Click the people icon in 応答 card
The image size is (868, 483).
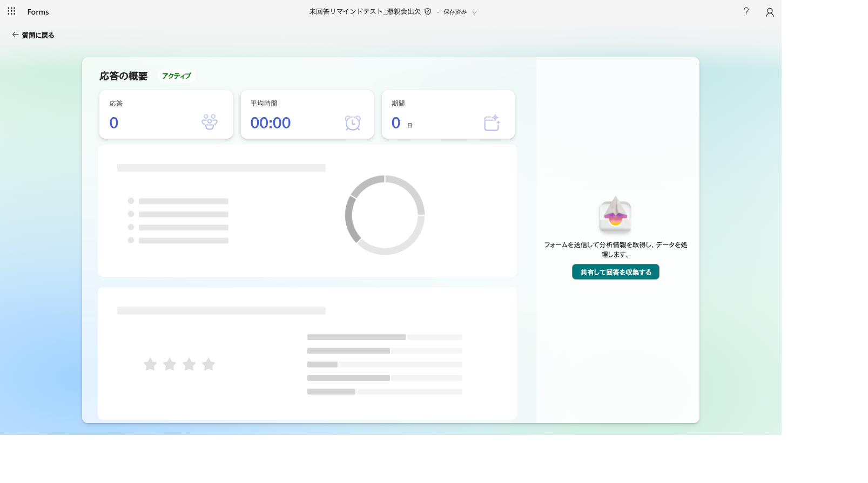(210, 122)
